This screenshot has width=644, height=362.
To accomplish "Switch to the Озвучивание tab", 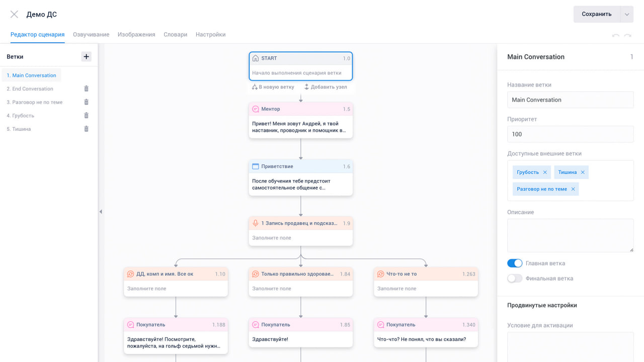I will tap(91, 35).
